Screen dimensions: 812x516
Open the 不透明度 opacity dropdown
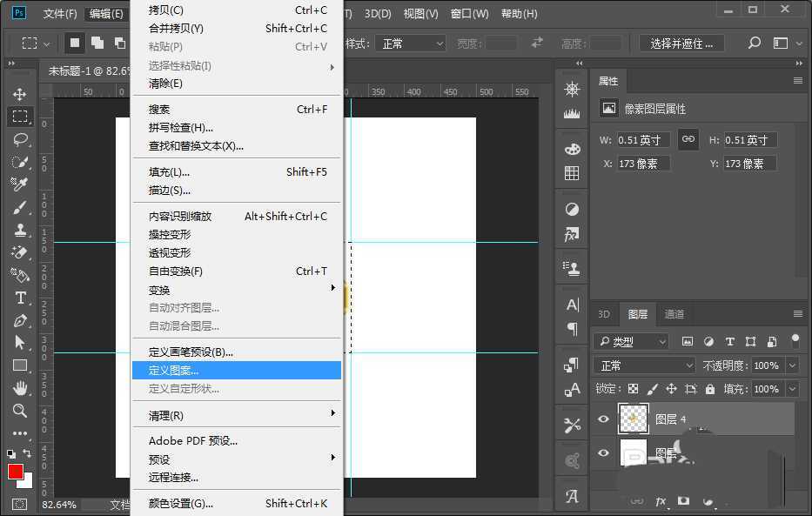point(792,365)
